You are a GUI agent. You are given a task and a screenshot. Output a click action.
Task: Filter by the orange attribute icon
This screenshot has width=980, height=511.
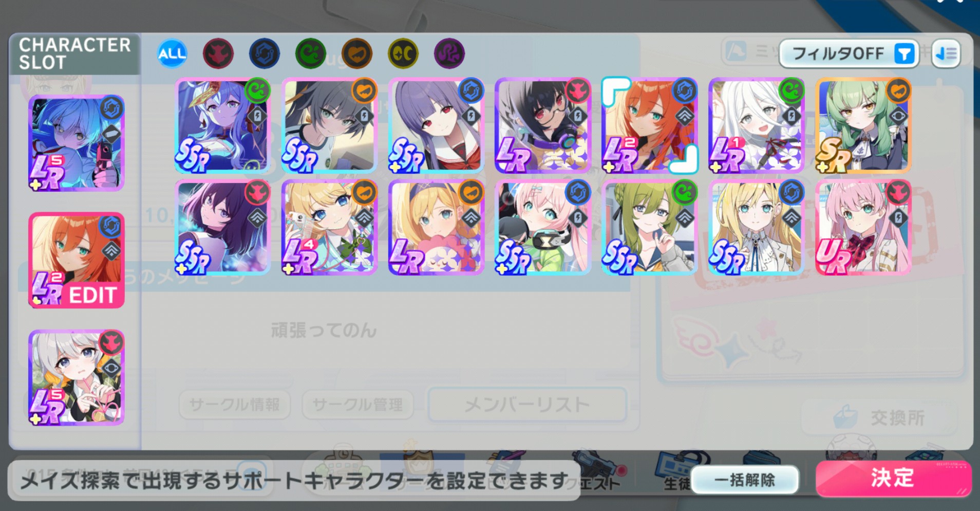point(357,53)
